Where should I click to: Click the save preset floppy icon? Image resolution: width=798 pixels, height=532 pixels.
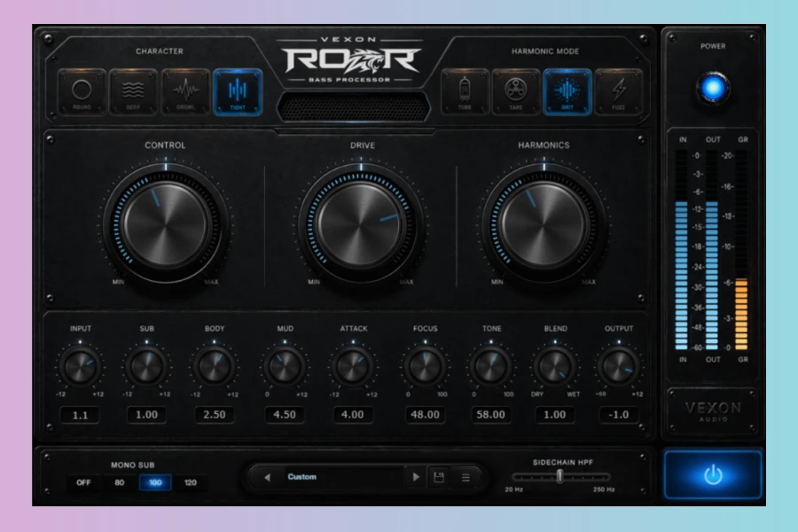tap(439, 477)
